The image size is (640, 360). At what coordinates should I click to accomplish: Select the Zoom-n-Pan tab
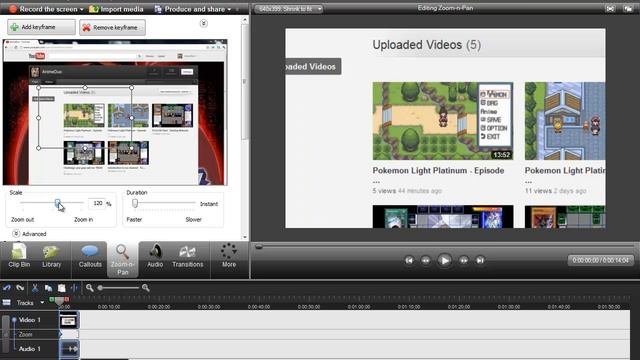[x=122, y=260]
